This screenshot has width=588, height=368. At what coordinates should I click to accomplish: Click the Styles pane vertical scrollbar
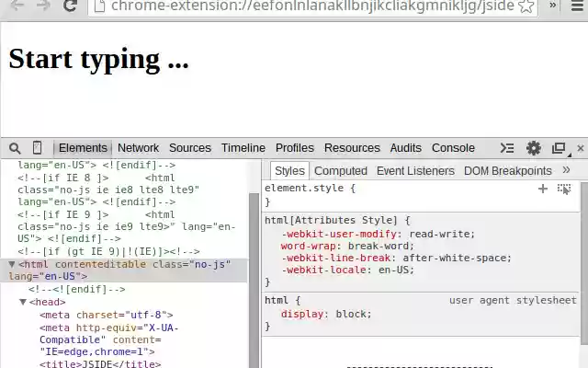coord(584,263)
